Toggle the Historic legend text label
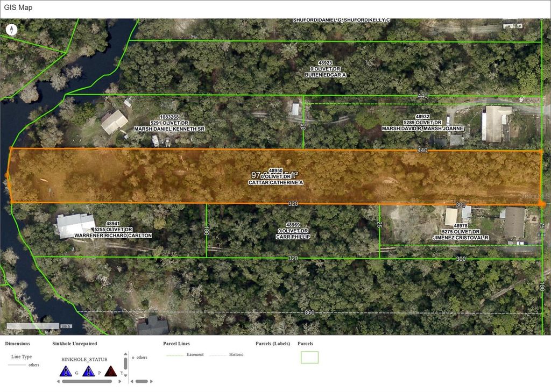This screenshot has height=392, width=551. 237,354
